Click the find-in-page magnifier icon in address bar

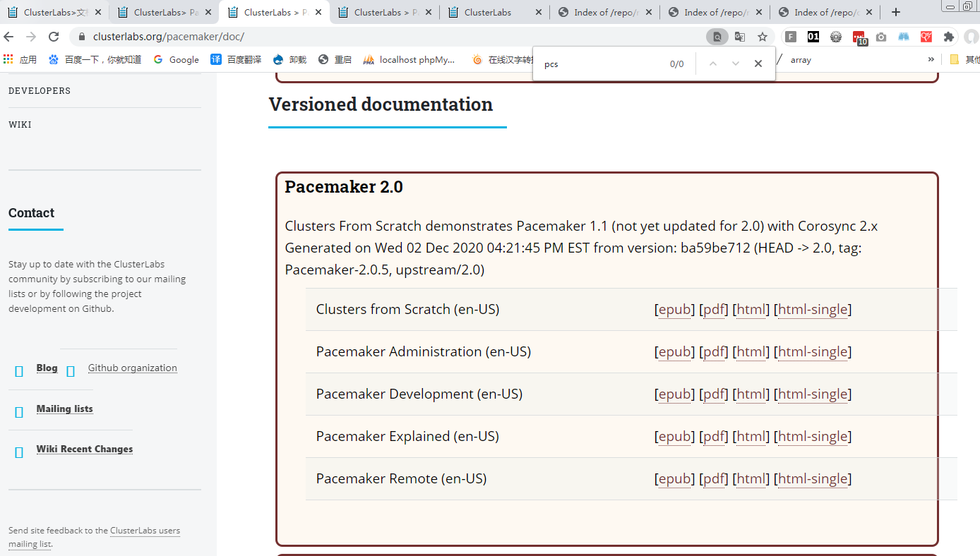coord(717,37)
